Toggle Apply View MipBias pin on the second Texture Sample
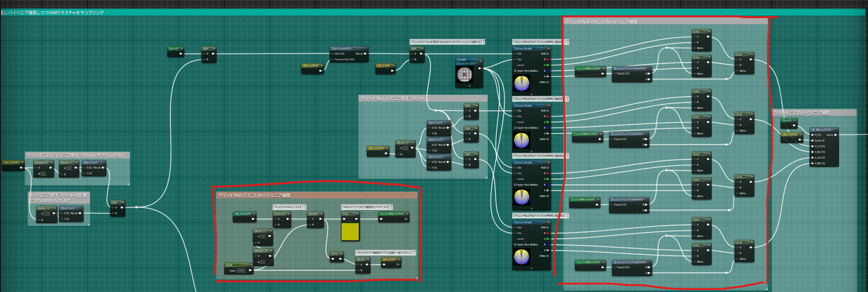The height and width of the screenshot is (292, 868). [x=515, y=128]
